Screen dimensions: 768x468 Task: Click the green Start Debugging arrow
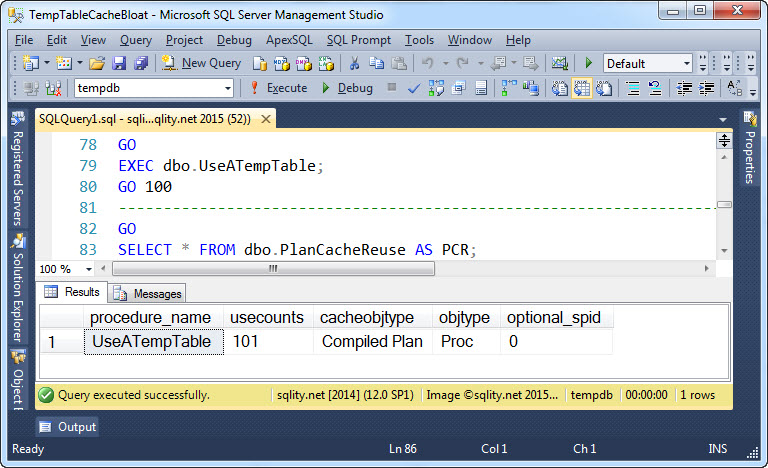pyautogui.click(x=589, y=63)
